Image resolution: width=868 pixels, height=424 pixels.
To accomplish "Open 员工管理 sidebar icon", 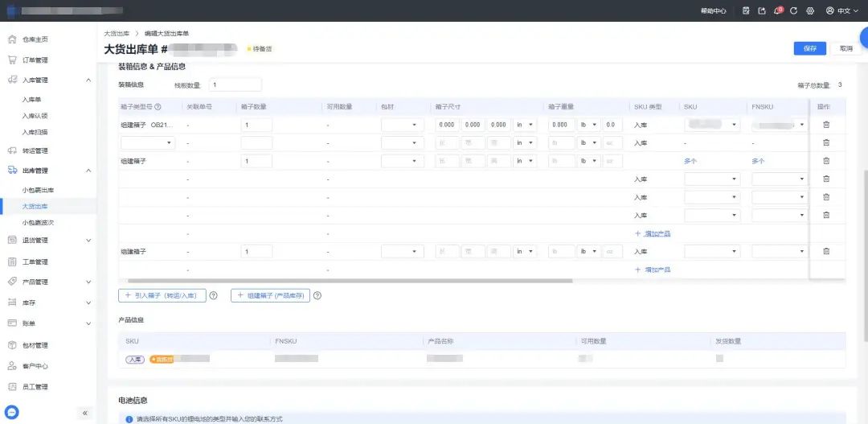I will [x=12, y=387].
